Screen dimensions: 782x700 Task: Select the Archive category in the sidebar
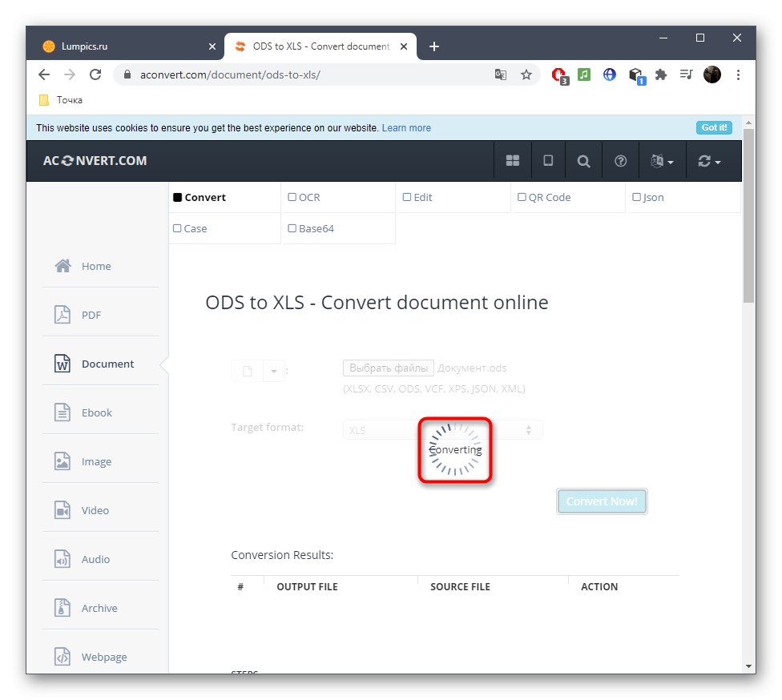[x=99, y=607]
